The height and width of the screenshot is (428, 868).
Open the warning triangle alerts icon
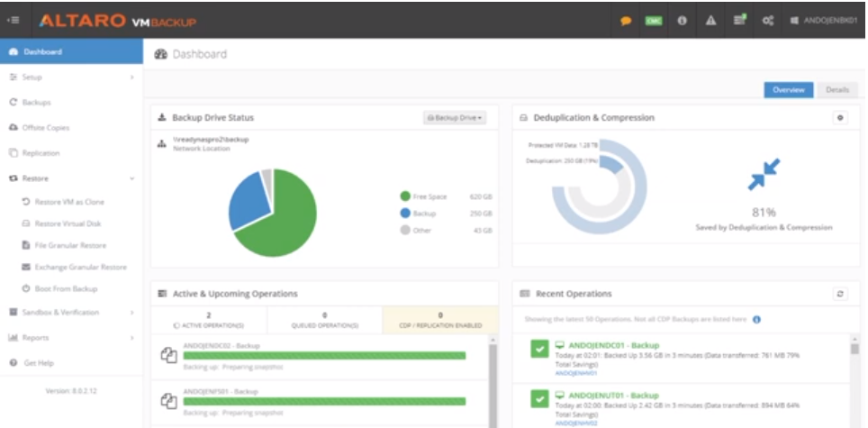(710, 22)
